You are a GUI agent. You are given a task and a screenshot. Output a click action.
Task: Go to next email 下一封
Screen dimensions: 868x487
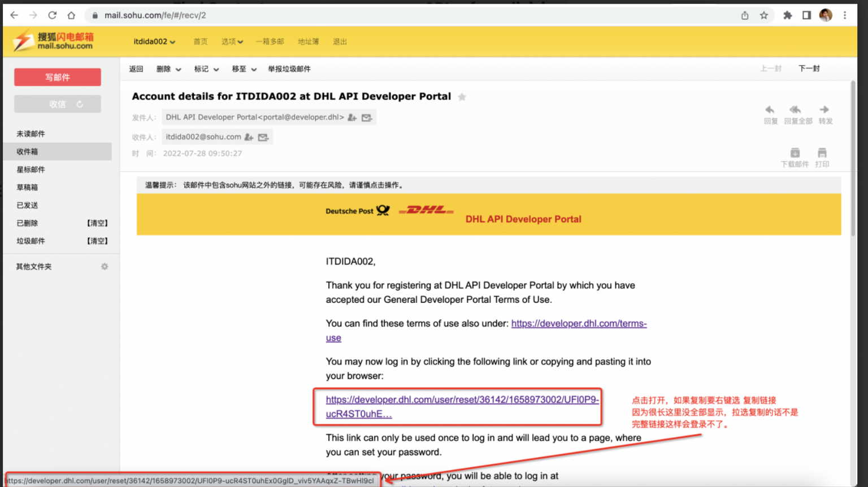coord(809,68)
